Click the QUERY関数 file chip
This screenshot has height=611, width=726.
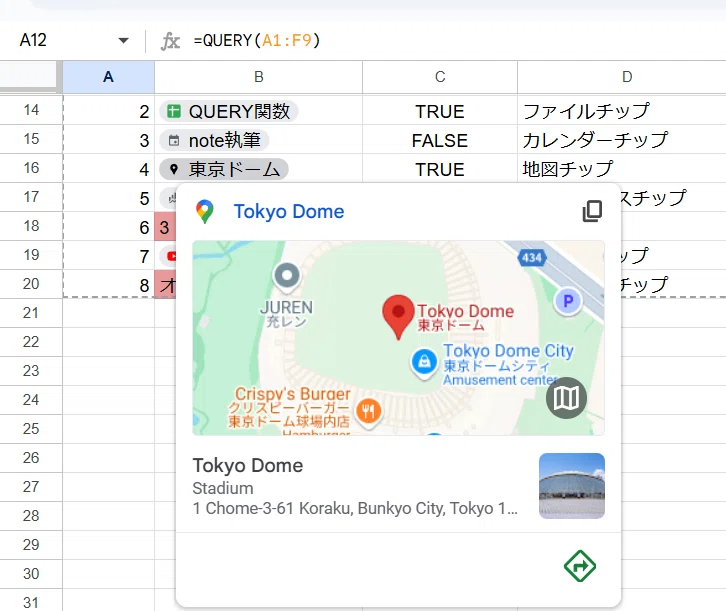pos(229,112)
